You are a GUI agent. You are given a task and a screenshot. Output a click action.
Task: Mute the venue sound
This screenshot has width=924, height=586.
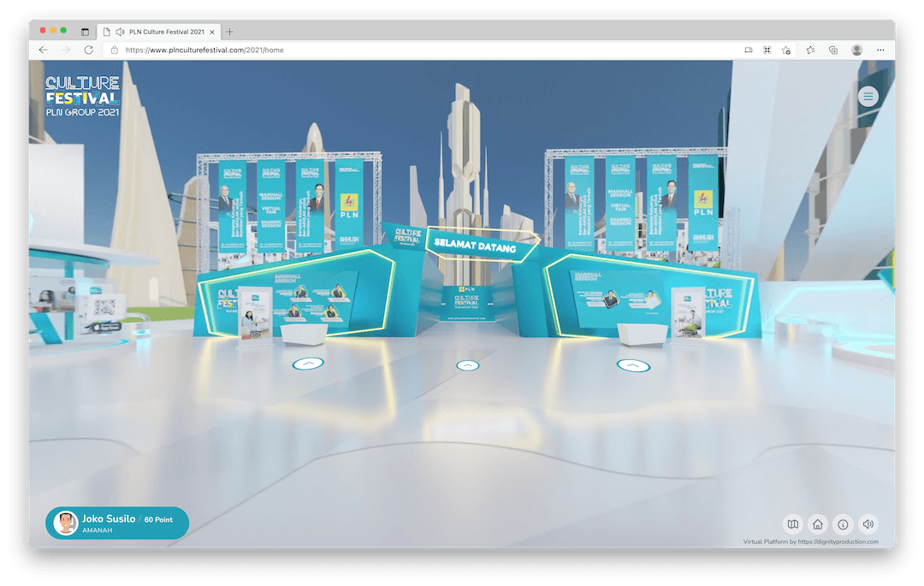868,524
